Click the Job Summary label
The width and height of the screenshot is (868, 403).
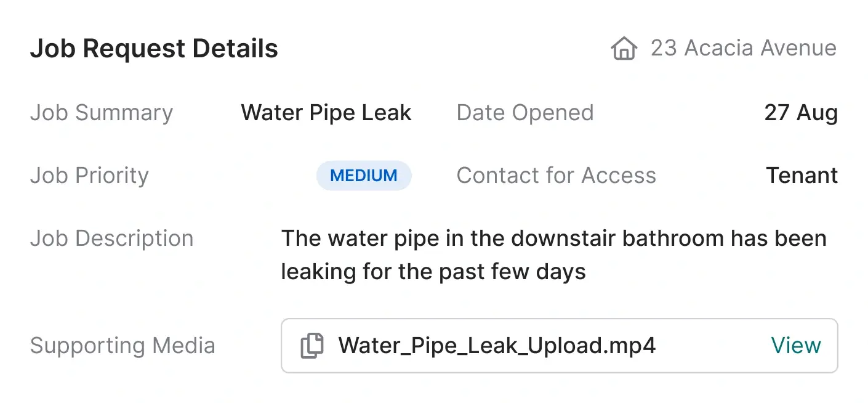point(102,113)
